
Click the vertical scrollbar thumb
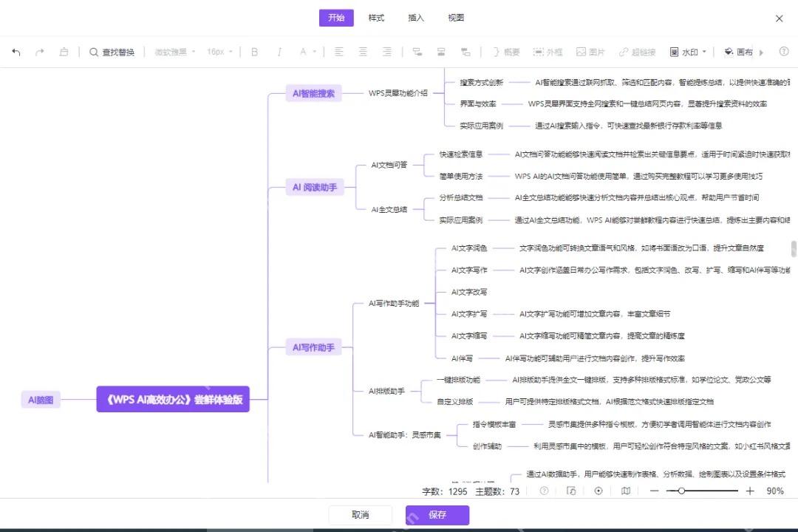tap(794, 249)
